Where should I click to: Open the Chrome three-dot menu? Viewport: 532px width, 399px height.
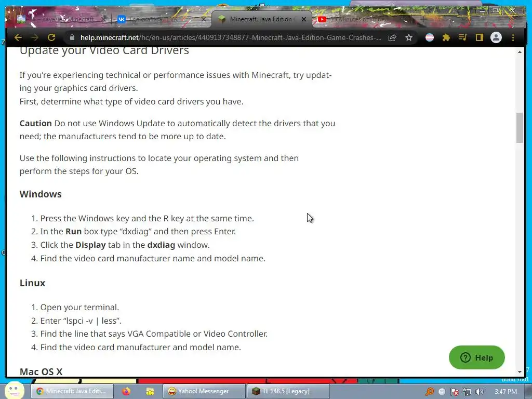(x=513, y=37)
